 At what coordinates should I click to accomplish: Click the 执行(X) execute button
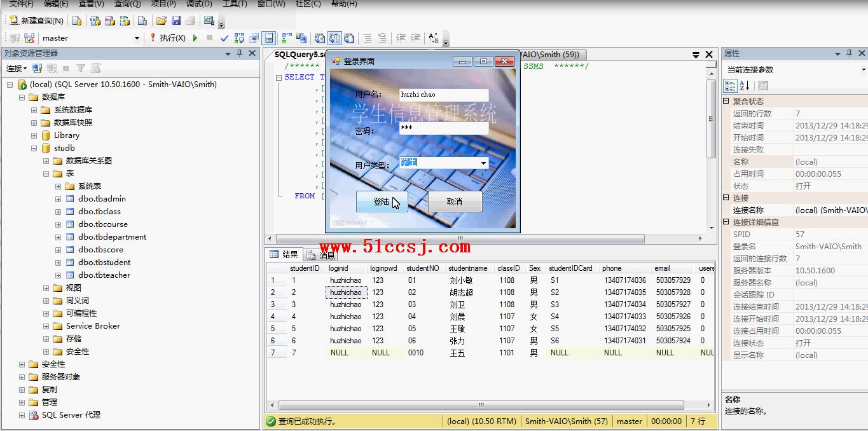point(167,38)
